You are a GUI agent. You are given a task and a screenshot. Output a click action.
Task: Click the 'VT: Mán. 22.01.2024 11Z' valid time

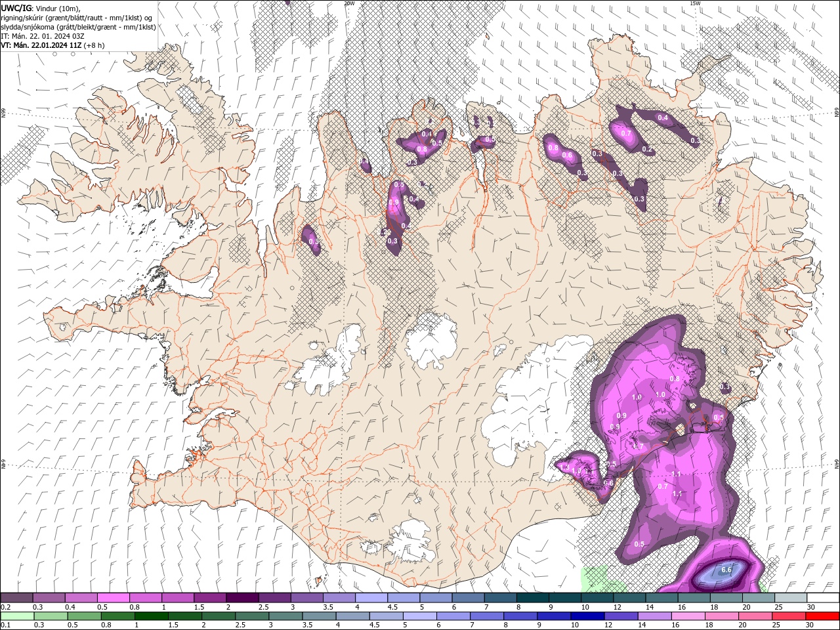[41, 45]
